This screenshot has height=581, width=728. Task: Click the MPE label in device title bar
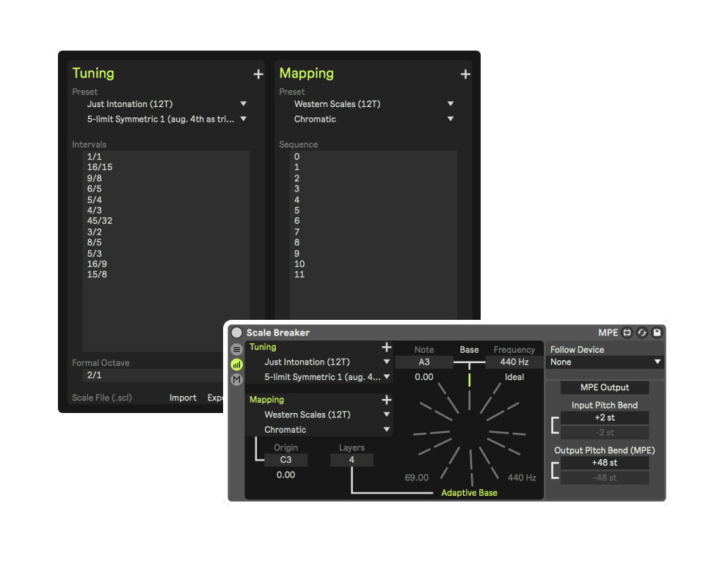tap(608, 333)
